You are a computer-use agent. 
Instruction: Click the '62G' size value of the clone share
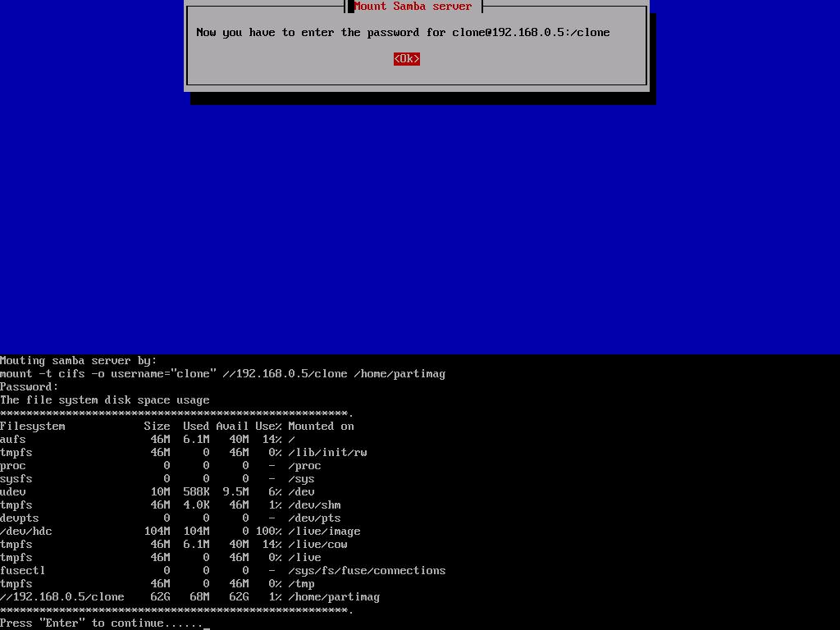160,597
